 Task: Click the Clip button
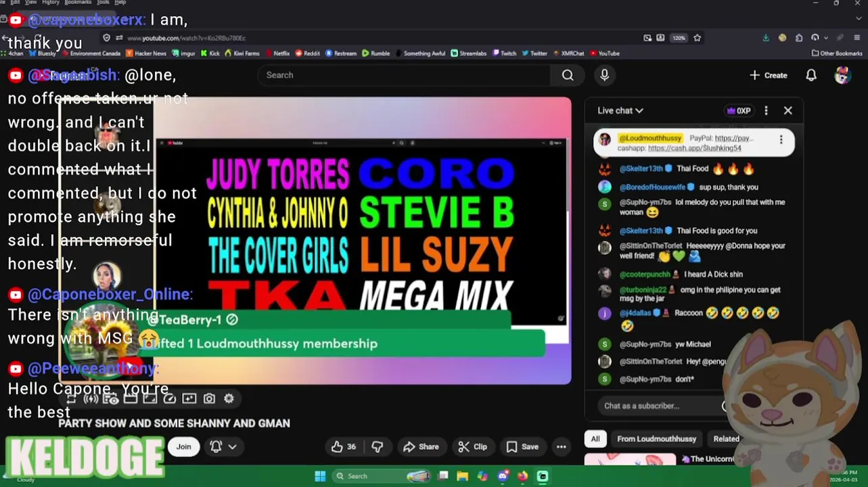(472, 446)
